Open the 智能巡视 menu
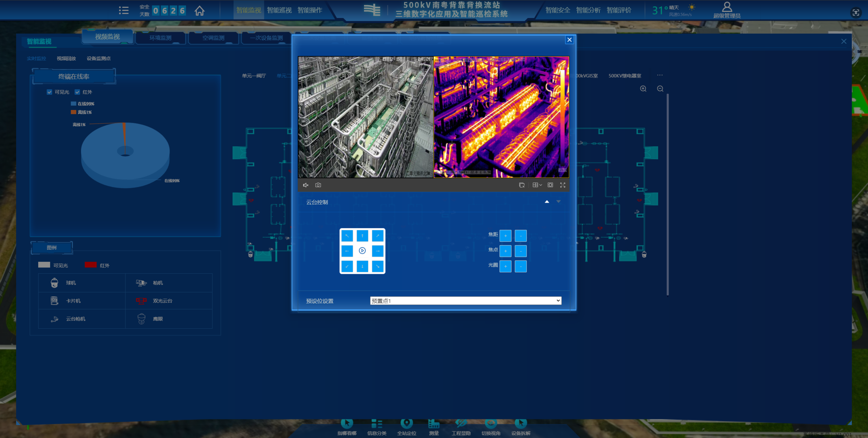This screenshot has width=868, height=438. (x=279, y=10)
